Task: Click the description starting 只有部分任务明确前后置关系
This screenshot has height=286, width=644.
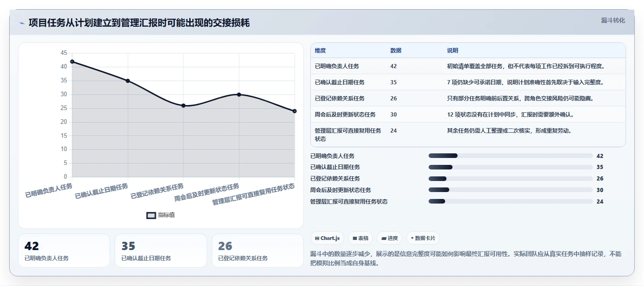Action: coord(520,99)
